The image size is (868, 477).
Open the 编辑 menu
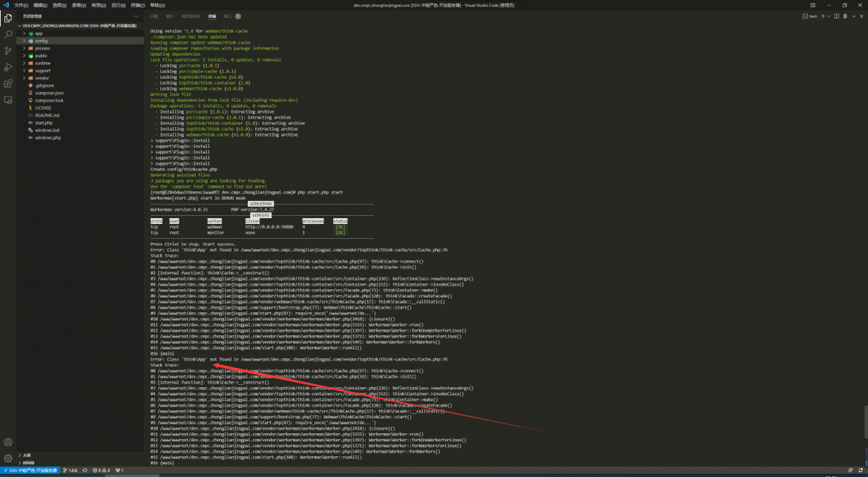pos(40,5)
